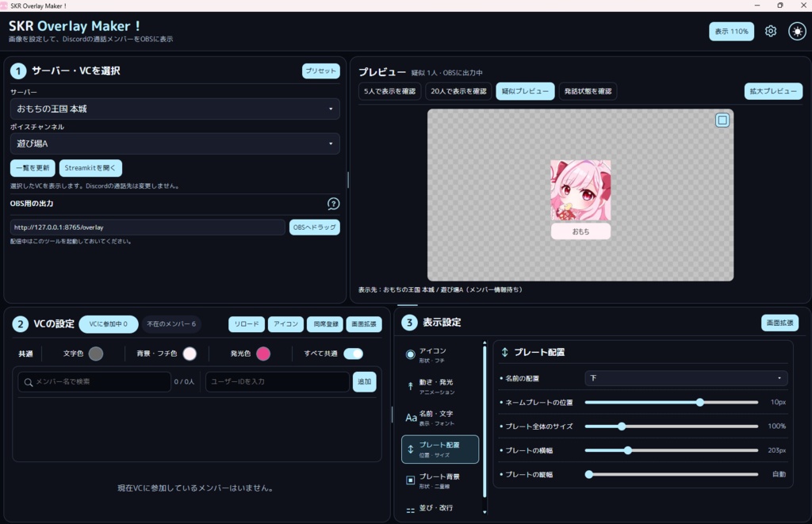Click the 表示先 status line below preview

click(x=440, y=290)
